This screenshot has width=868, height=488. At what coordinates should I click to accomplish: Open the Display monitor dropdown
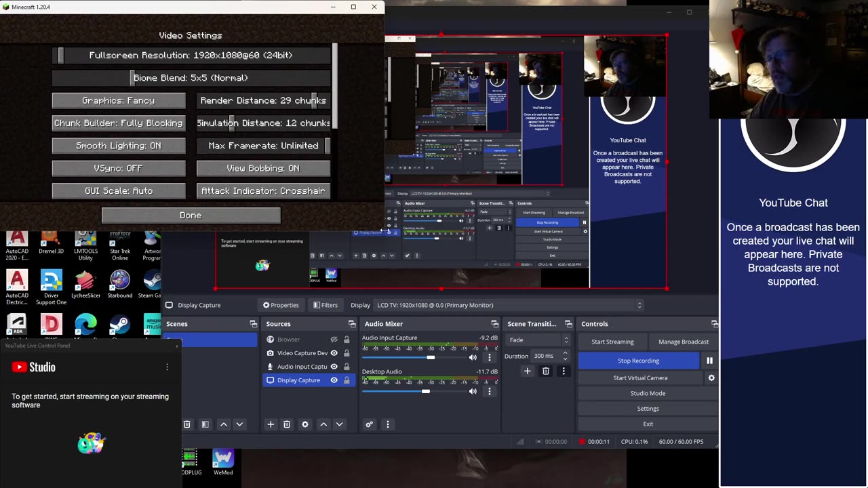coord(509,305)
